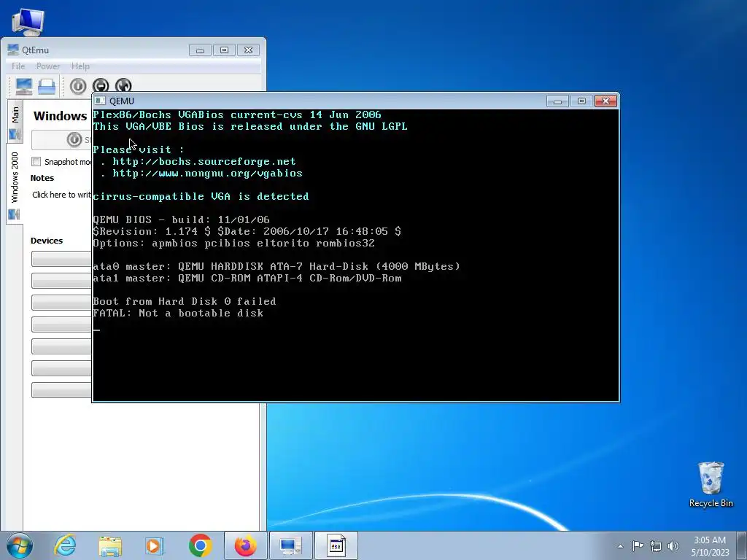Click the Action Center flag icon
The width and height of the screenshot is (747, 560).
click(638, 545)
